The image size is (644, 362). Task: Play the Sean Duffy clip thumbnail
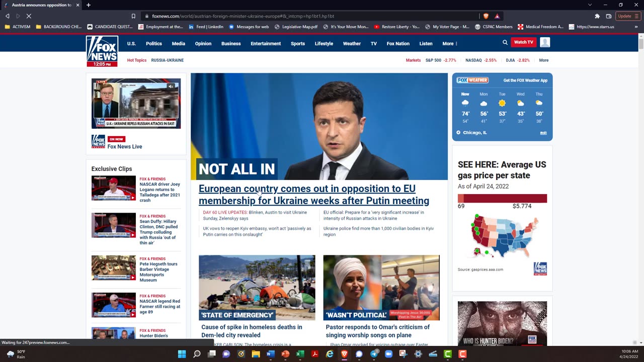[114, 225]
